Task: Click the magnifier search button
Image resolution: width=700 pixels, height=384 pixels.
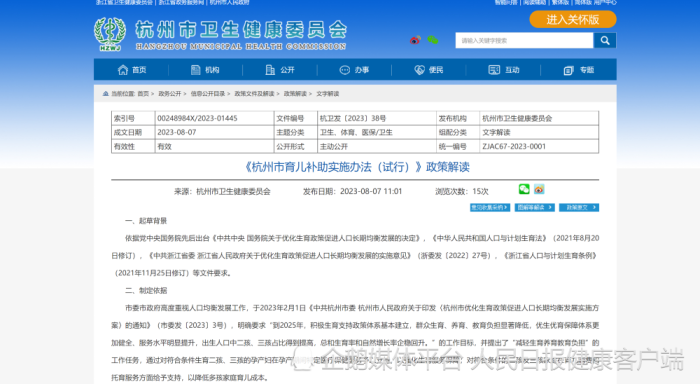Action: coord(605,41)
